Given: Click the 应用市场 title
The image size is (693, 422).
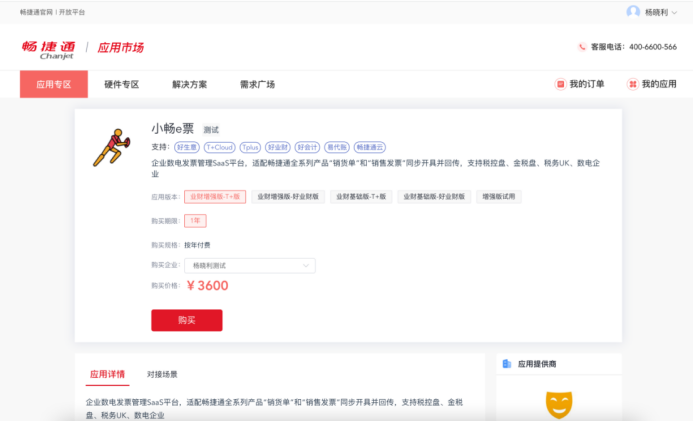Looking at the screenshot, I should (x=121, y=47).
